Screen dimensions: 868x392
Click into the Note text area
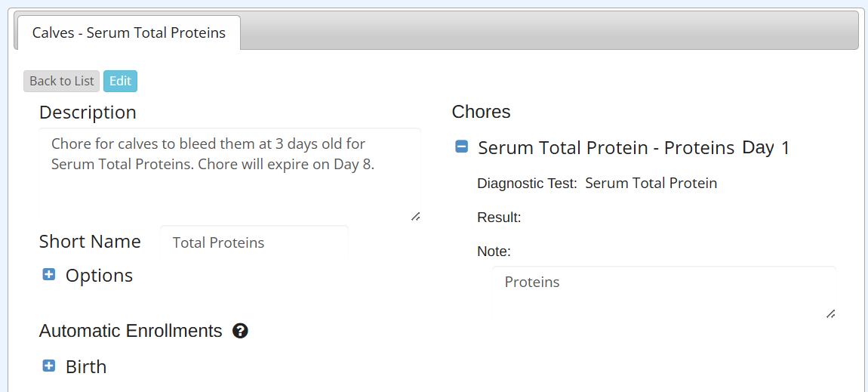664,293
